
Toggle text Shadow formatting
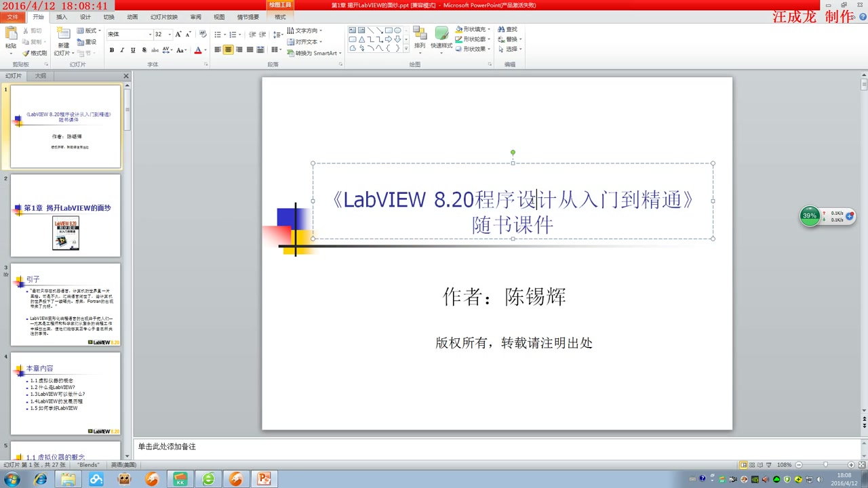(144, 50)
